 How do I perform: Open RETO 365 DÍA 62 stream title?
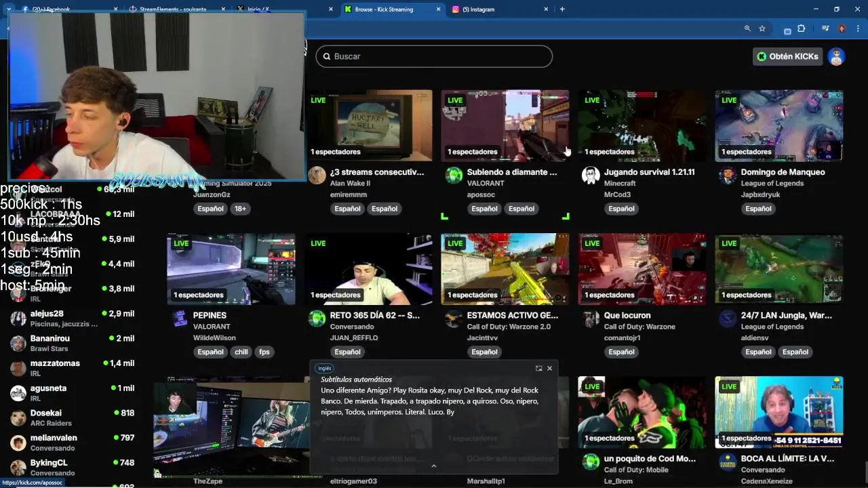[375, 315]
